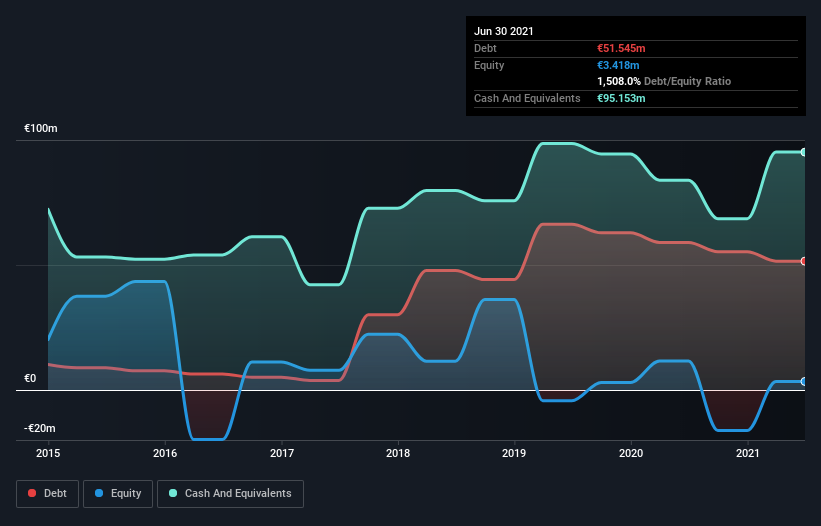Toggle the Debt series legend button
821x526 pixels.
[x=48, y=494]
